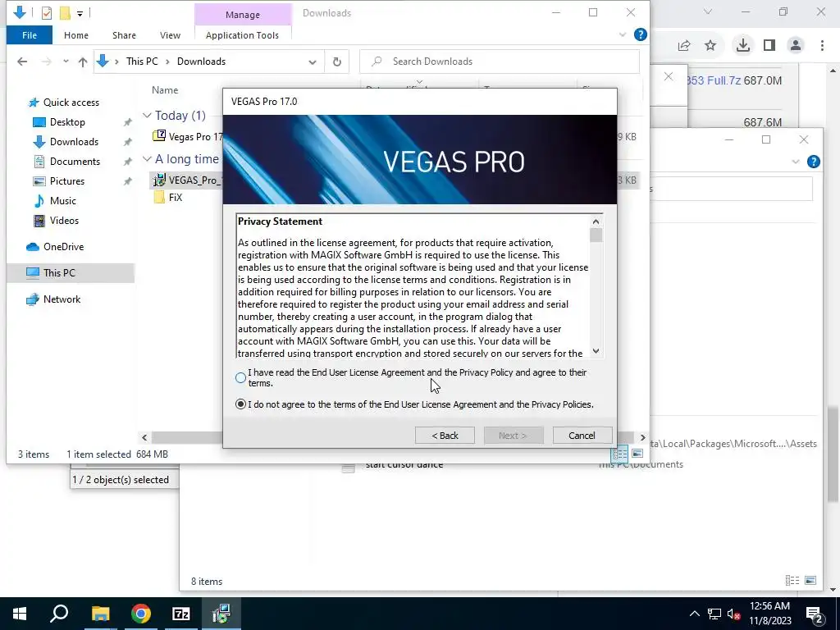Click the right arrow of horizontal scrollbar
Viewport: 840px width, 630px height.
(x=643, y=438)
